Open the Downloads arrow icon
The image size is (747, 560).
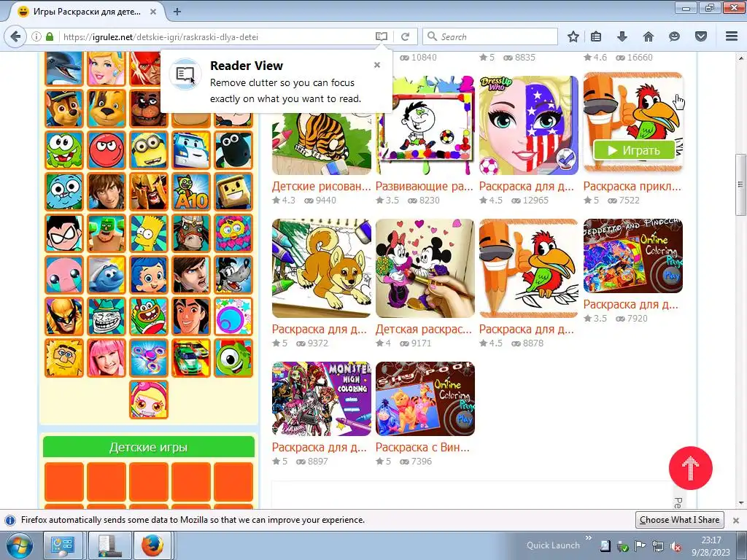[622, 36]
